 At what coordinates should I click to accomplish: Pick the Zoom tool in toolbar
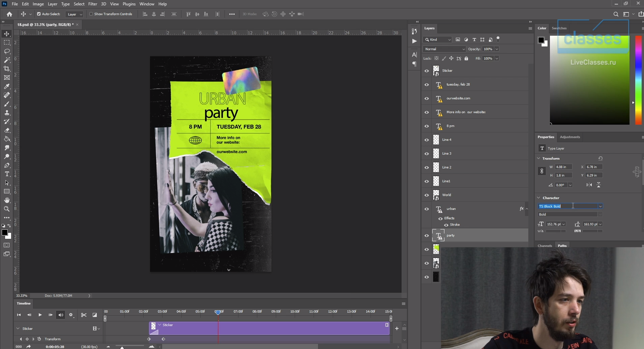tap(7, 209)
